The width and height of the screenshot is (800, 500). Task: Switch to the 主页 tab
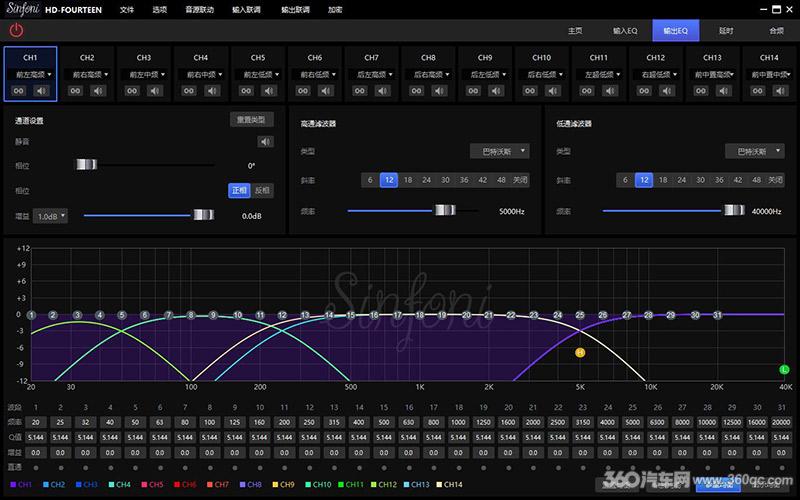point(575,31)
